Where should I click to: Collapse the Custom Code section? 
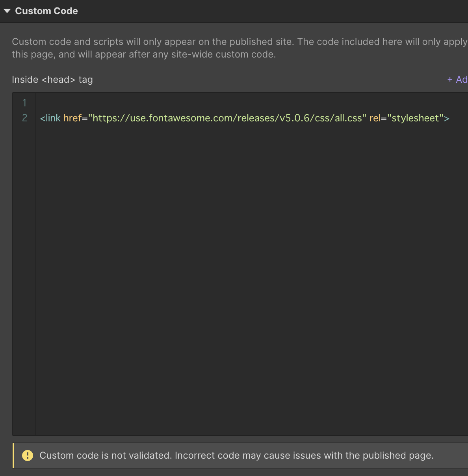click(x=7, y=11)
